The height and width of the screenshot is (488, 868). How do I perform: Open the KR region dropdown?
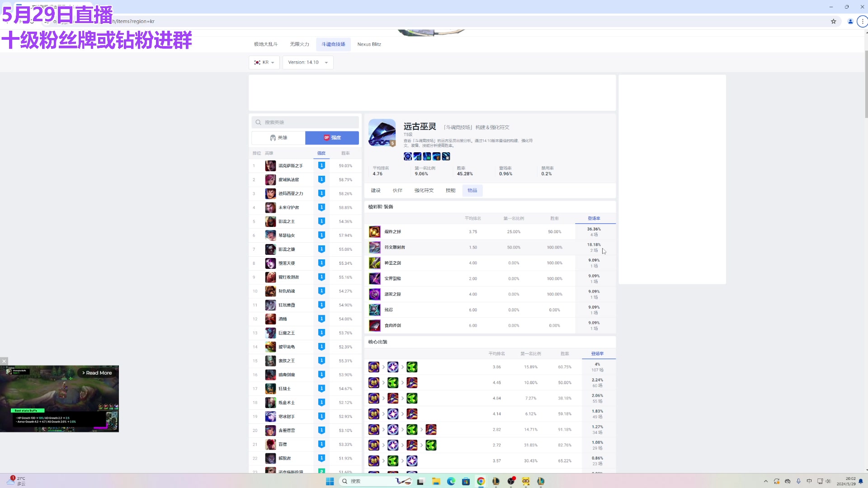click(264, 62)
